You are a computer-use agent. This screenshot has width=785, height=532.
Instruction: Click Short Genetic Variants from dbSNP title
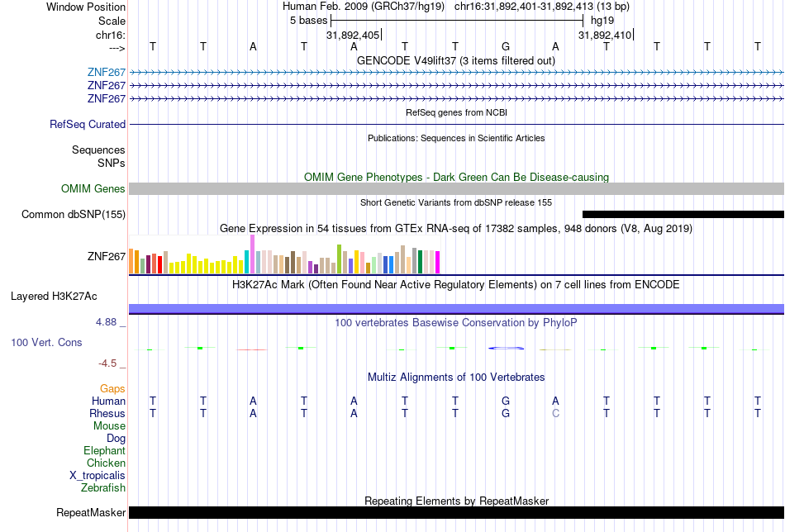coord(456,202)
